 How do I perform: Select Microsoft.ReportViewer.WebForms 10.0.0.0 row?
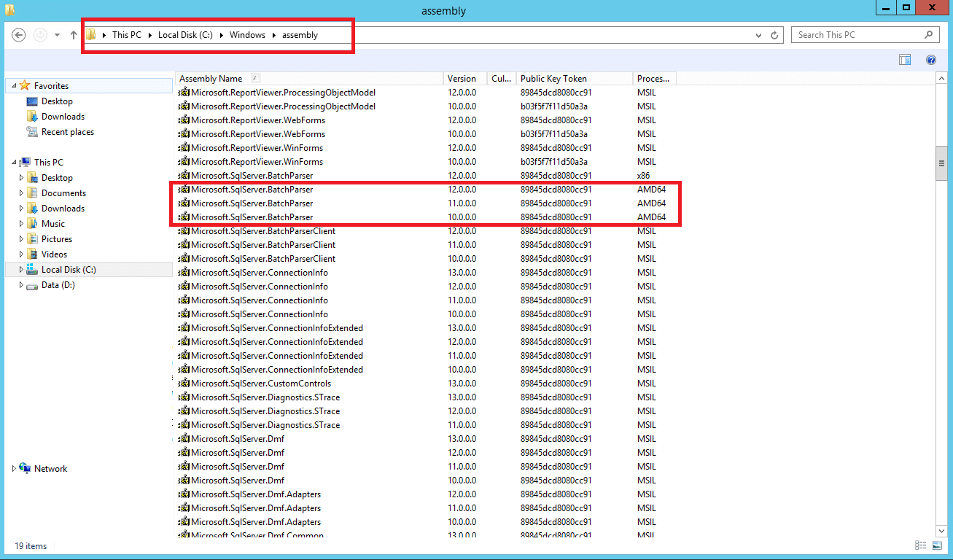[427, 134]
